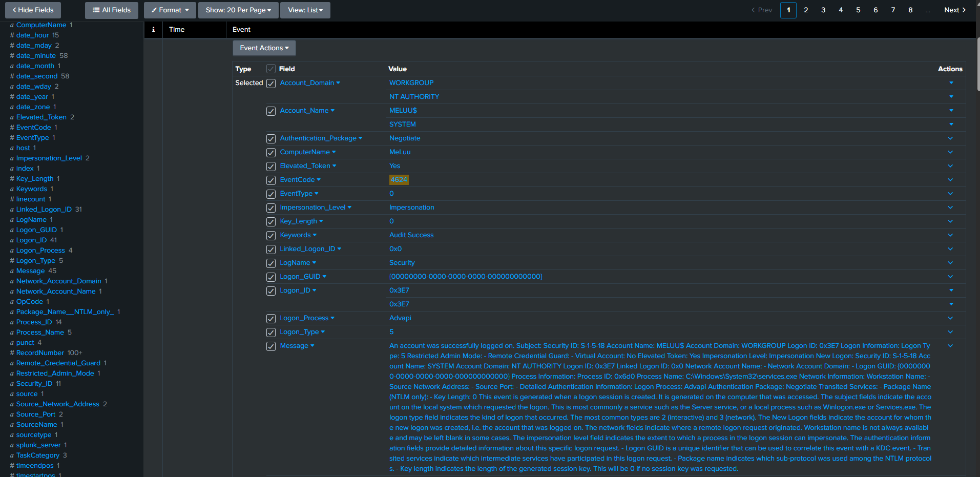Open actions chevron for Key_Length row
Screen dimensions: 980x477
950,221
